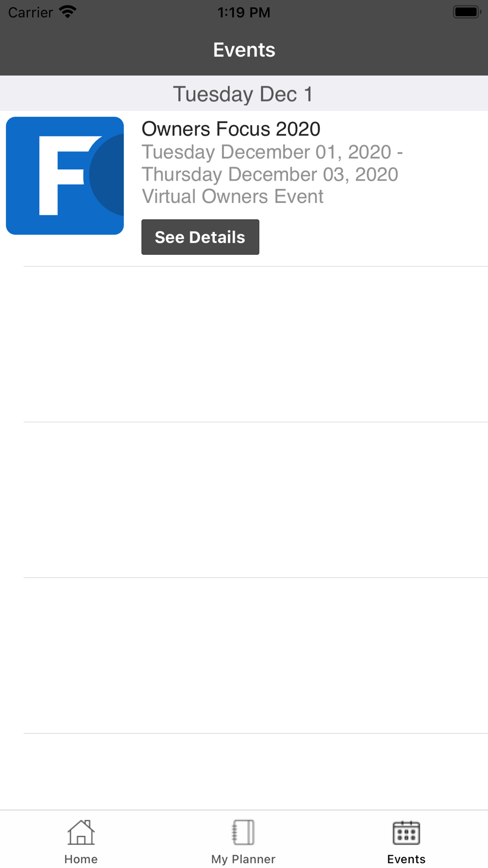Switch to the My Planner tab label

click(243, 859)
